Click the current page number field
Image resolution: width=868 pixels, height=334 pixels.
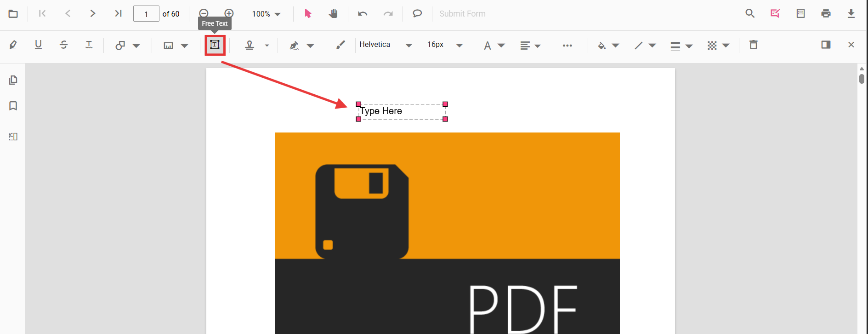pyautogui.click(x=146, y=14)
